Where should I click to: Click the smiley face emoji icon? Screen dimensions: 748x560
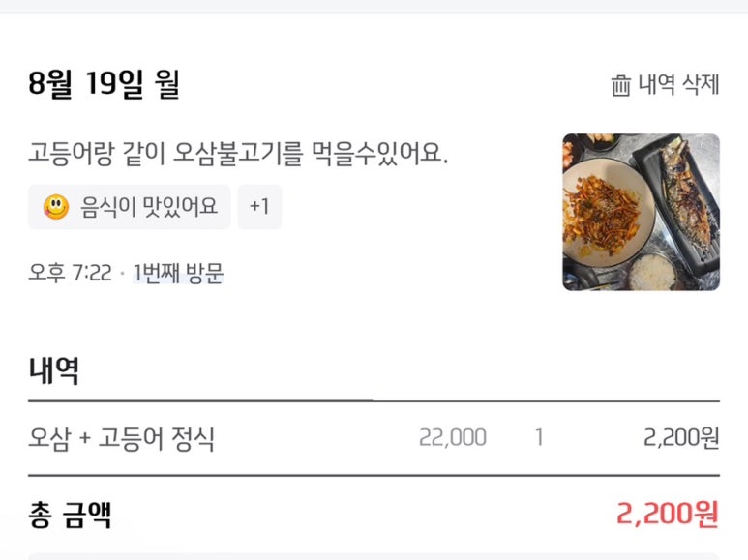click(x=56, y=207)
